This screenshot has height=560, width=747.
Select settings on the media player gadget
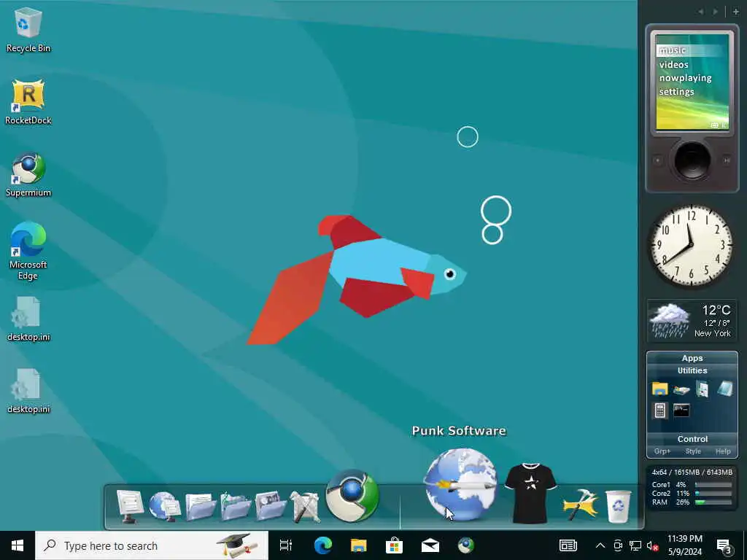[676, 91]
